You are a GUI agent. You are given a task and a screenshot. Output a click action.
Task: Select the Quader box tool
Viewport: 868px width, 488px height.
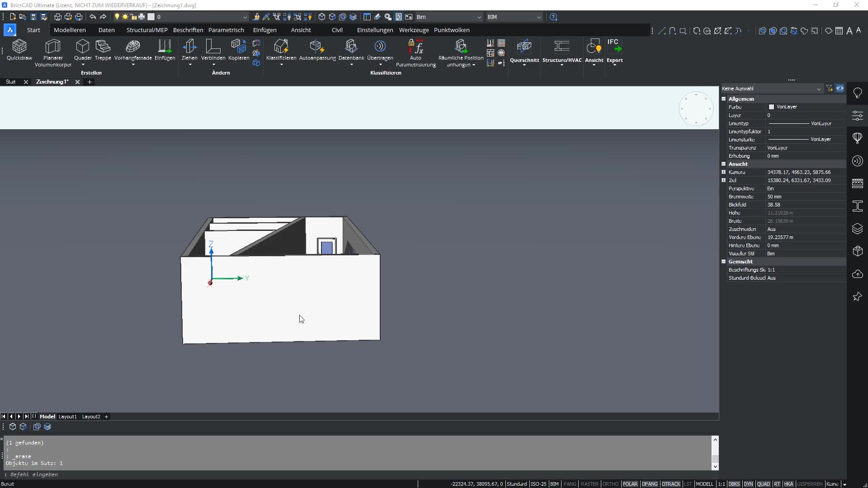(x=83, y=50)
